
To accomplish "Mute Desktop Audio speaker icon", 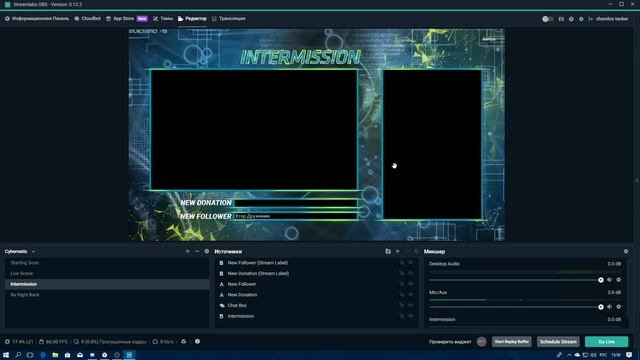I will tap(609, 280).
